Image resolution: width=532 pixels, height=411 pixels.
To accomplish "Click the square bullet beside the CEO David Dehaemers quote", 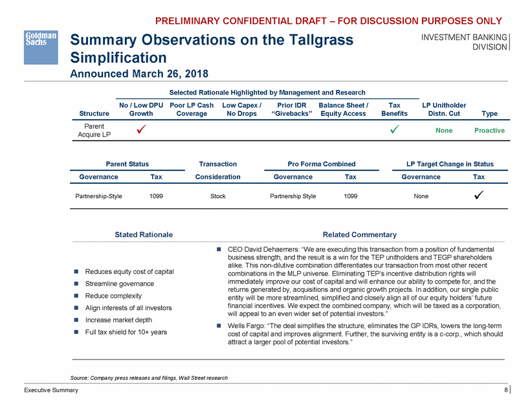I will 219,249.
